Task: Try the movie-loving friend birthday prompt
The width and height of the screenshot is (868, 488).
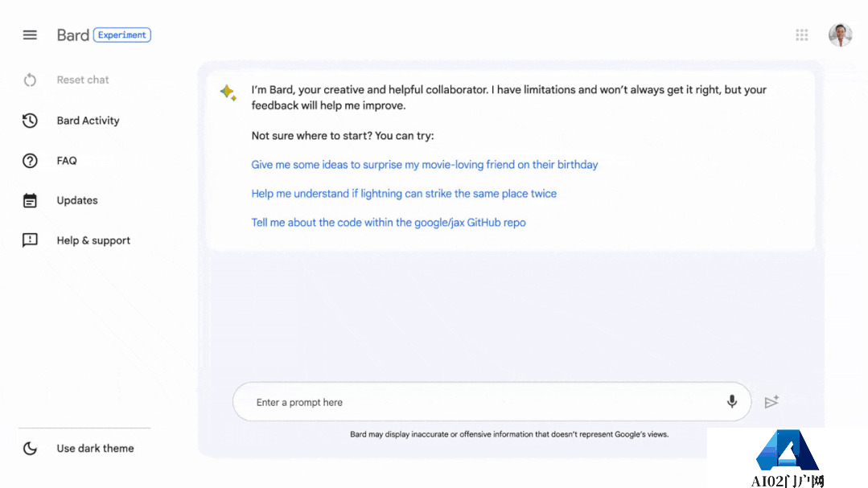Action: click(425, 164)
